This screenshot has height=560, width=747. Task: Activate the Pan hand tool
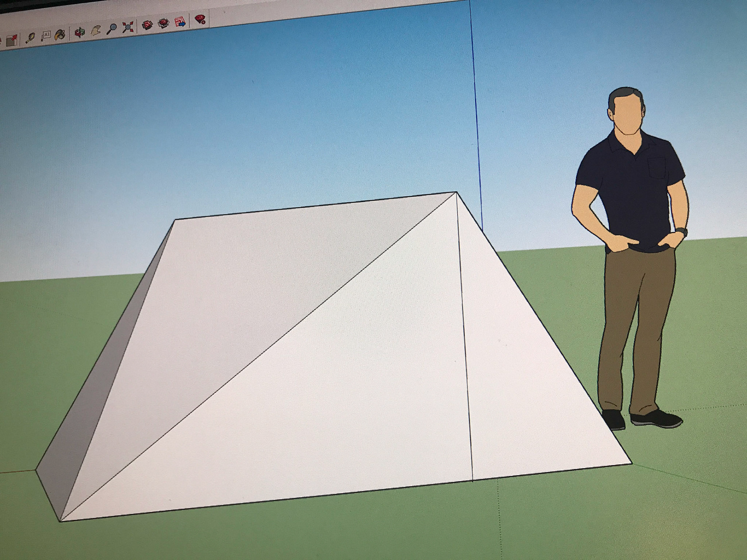point(96,30)
